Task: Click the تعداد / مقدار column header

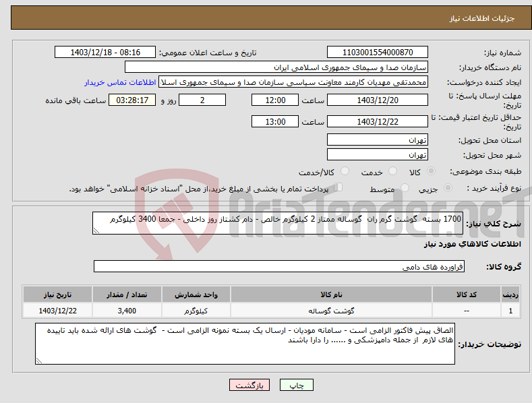Action: point(127,294)
